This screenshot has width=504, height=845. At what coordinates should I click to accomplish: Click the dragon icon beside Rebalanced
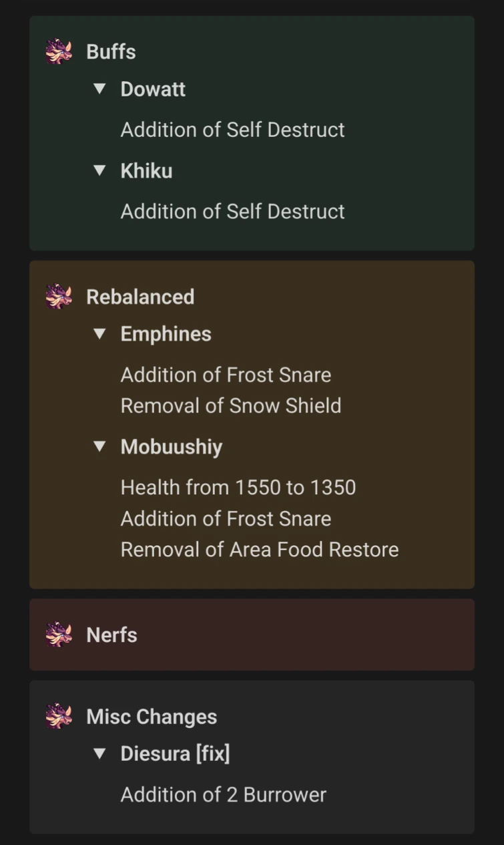tap(59, 297)
